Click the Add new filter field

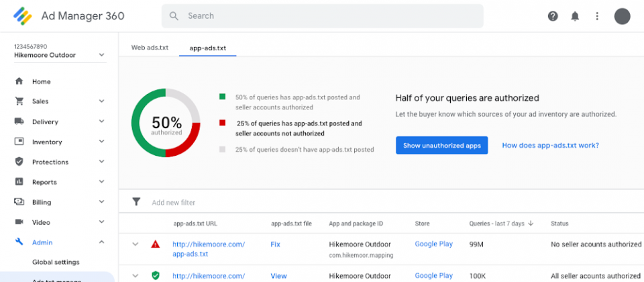click(174, 202)
